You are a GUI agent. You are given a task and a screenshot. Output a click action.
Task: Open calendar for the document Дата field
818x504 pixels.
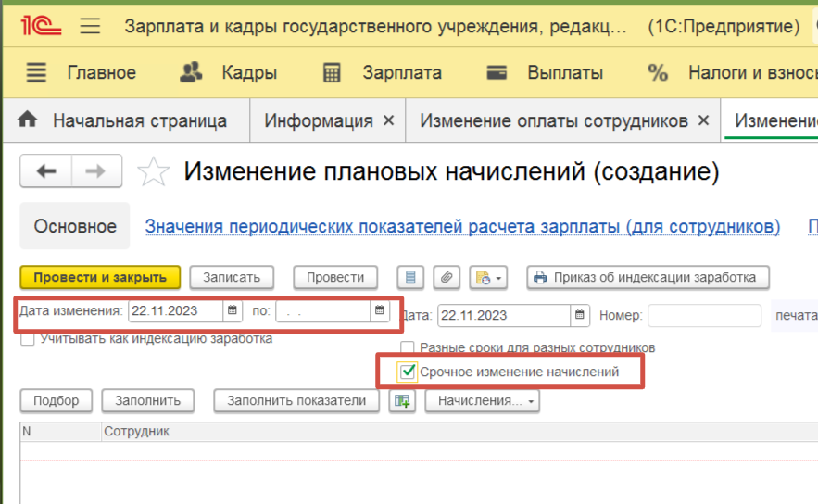tap(580, 315)
